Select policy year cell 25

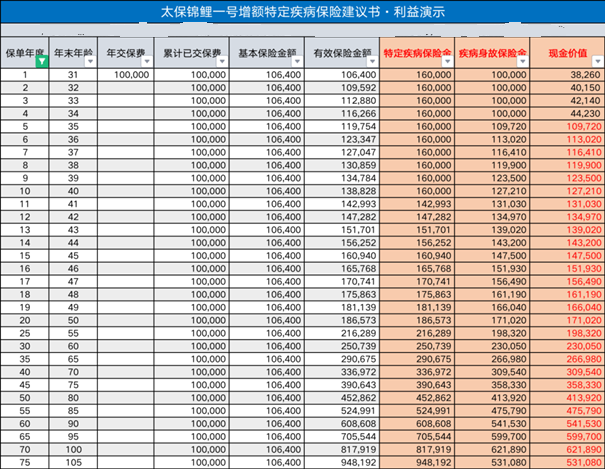pos(25,333)
